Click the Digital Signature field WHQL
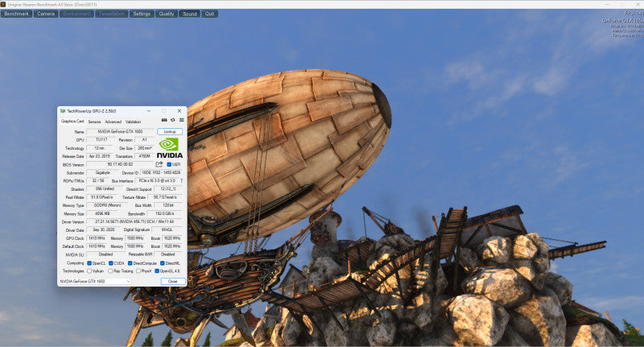644x347 pixels. [167, 230]
